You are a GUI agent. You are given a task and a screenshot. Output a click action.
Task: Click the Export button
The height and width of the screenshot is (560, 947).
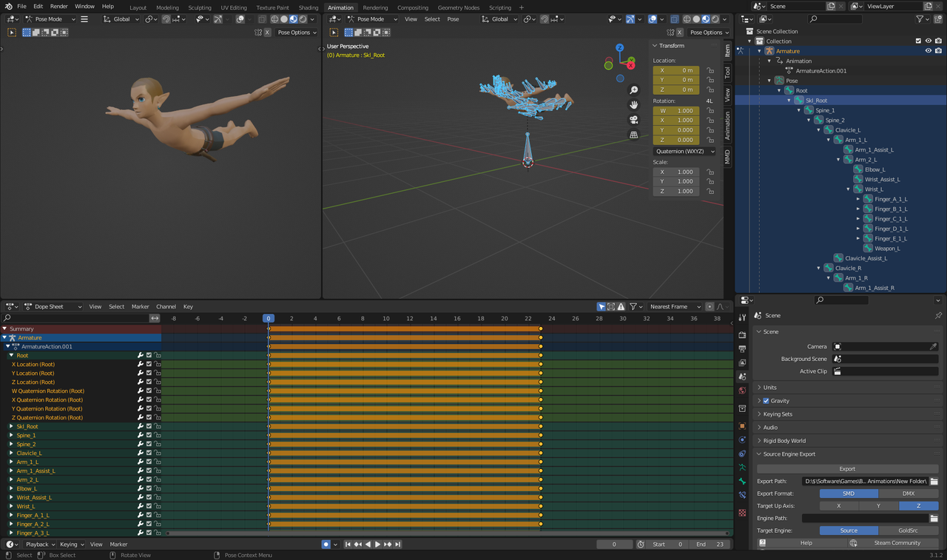pos(847,469)
